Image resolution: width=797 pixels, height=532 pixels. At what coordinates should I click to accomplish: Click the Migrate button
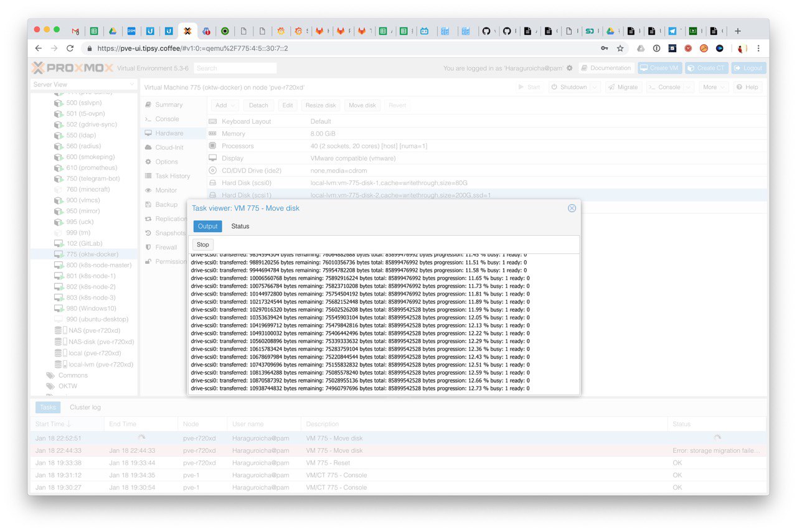pos(622,87)
